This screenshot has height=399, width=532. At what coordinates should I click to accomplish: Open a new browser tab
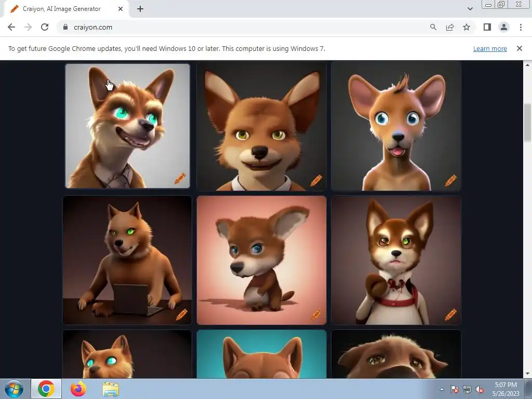(140, 9)
